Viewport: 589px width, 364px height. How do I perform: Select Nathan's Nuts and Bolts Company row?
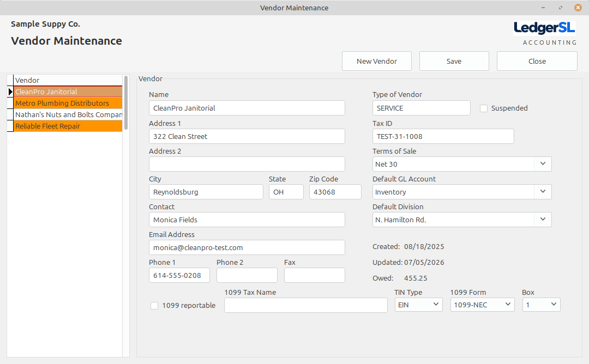tap(68, 115)
